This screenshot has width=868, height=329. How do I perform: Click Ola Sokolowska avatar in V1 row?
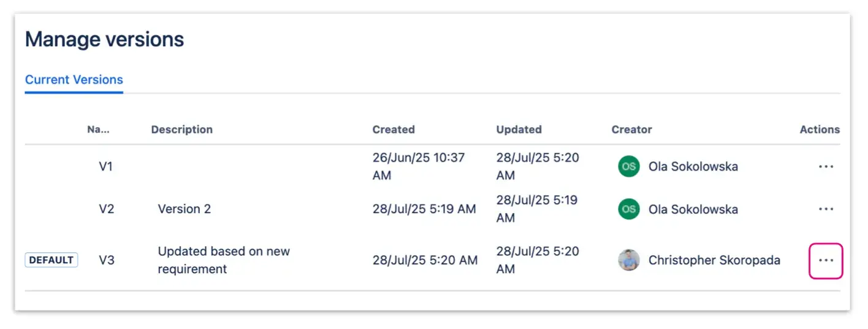[x=628, y=166]
